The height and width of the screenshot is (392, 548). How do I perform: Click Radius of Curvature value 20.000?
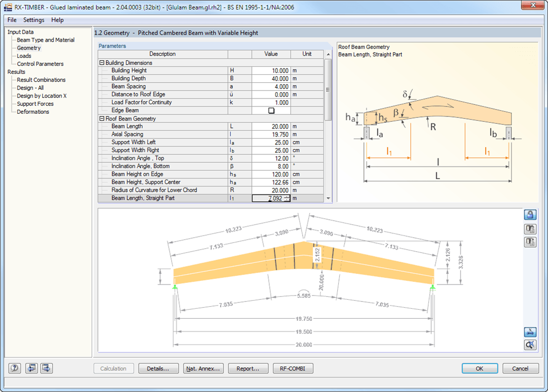pyautogui.click(x=271, y=190)
